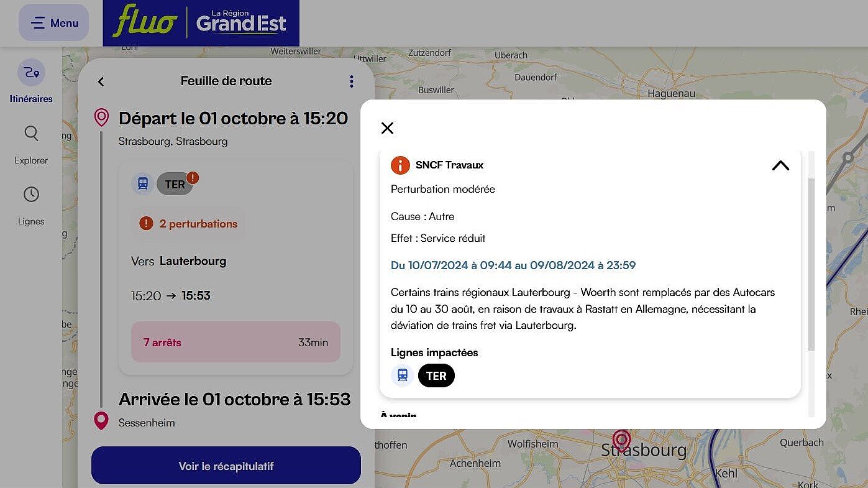Viewport: 868px width, 488px height.
Task: Close the disruption popup with X
Action: pos(387,128)
